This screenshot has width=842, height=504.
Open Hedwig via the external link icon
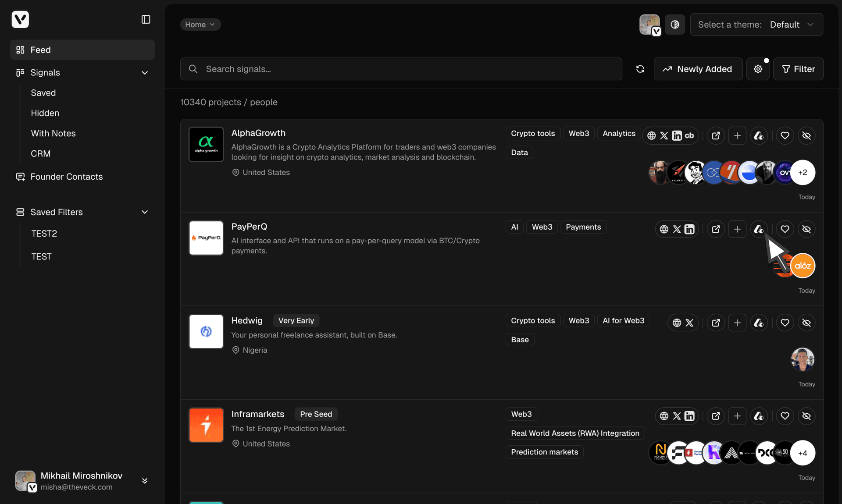(x=716, y=323)
